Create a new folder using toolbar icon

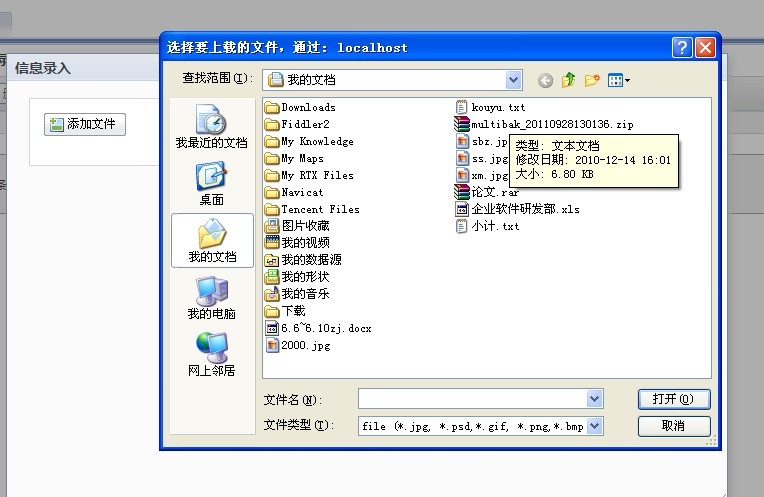click(592, 80)
